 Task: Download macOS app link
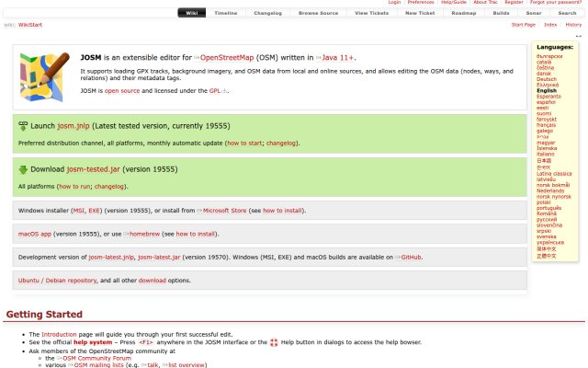click(35, 234)
